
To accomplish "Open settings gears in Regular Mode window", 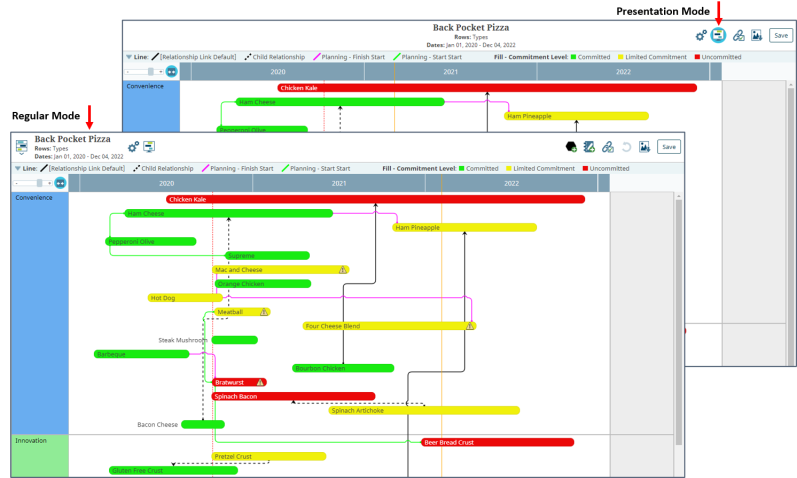I will coord(133,147).
